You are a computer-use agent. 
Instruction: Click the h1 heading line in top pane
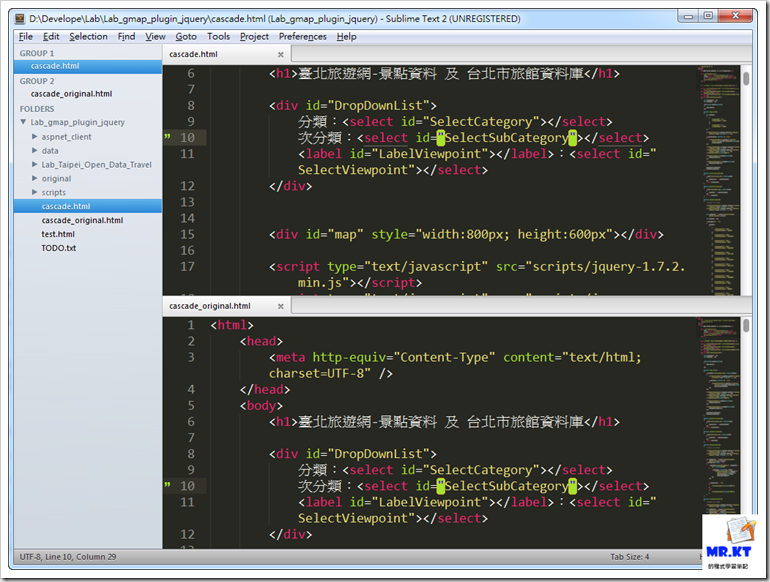pyautogui.click(x=444, y=74)
